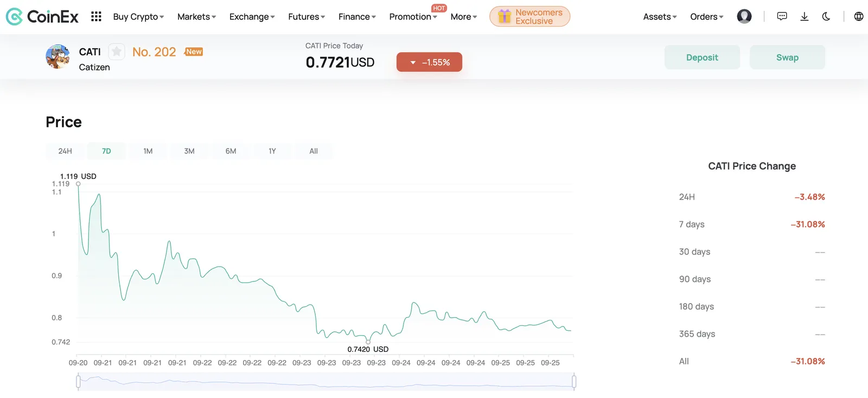Expand the Exchange dropdown

click(x=252, y=17)
